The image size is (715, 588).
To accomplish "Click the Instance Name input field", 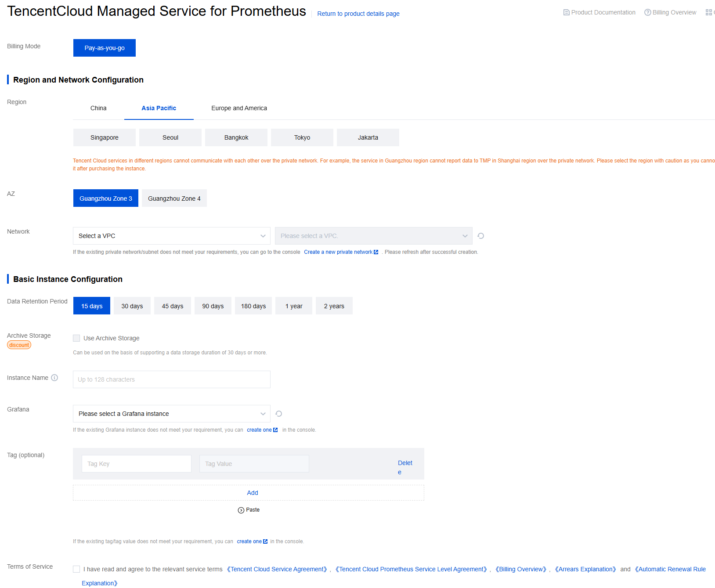I will [171, 379].
